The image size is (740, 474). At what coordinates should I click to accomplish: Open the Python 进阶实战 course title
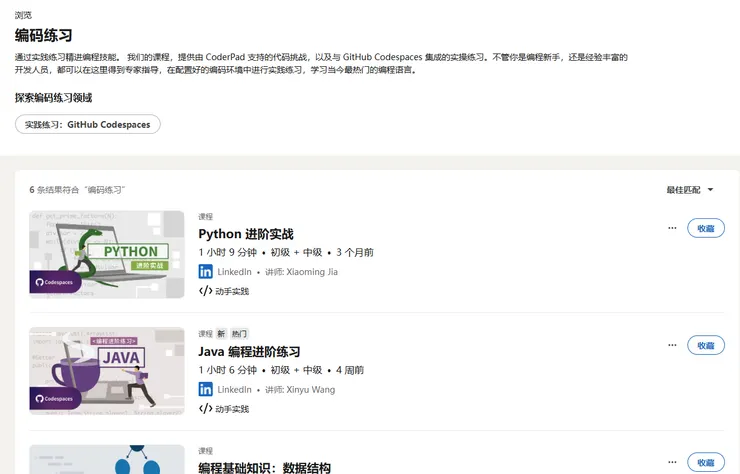[x=246, y=234]
